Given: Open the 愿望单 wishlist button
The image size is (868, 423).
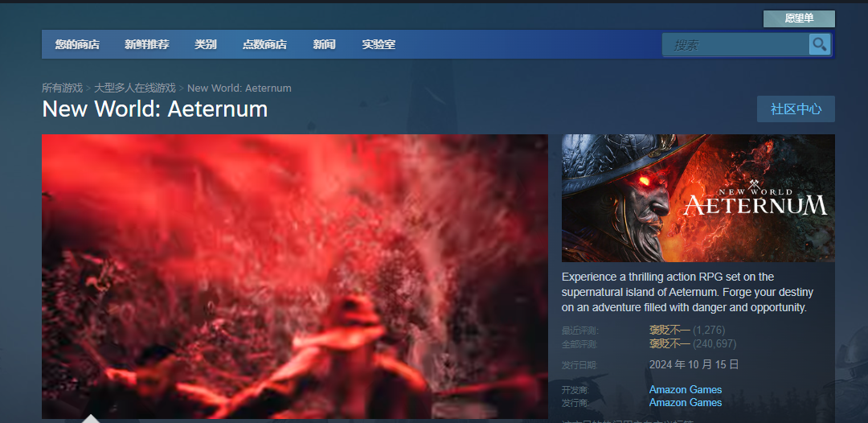Looking at the screenshot, I should point(799,18).
